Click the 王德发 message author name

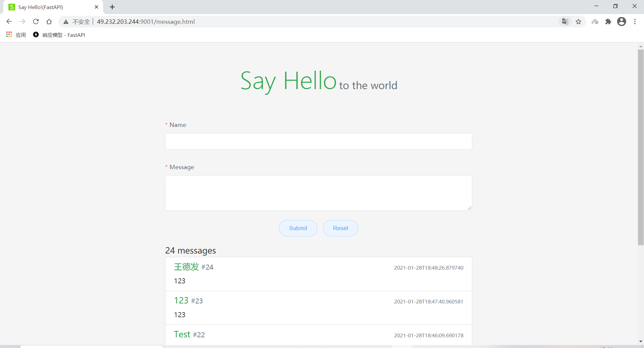coord(186,267)
